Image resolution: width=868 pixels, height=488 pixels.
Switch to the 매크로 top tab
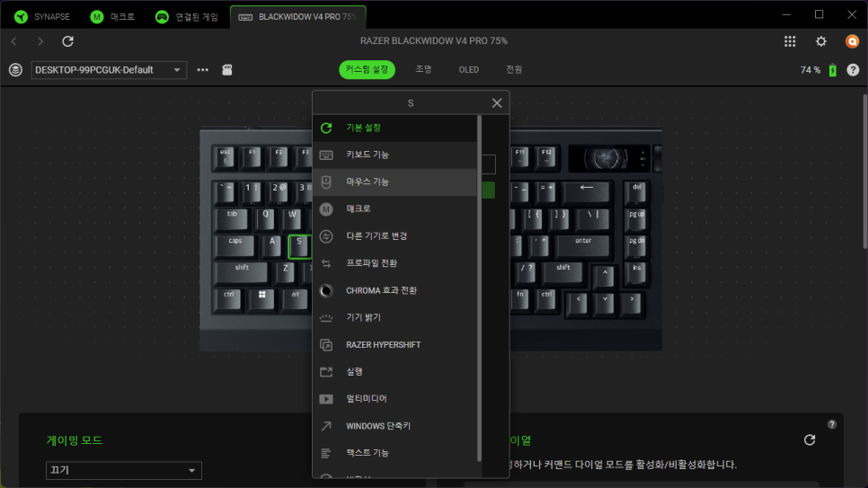point(112,16)
